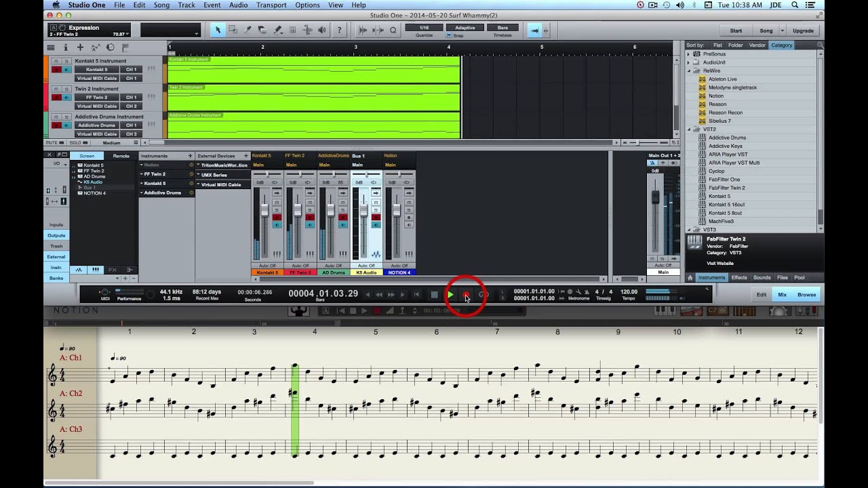
Task: Collapse the VST2 folder in browser
Action: tap(689, 129)
